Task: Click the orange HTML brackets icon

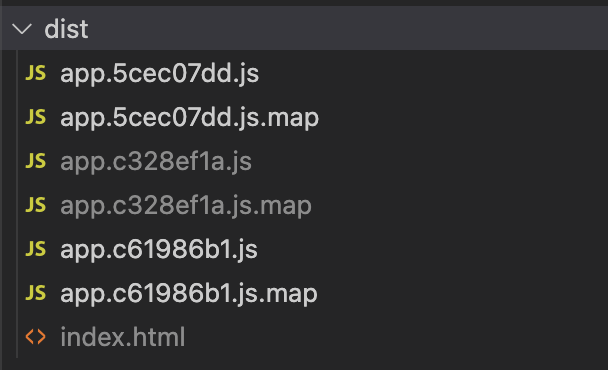Action: [36, 336]
